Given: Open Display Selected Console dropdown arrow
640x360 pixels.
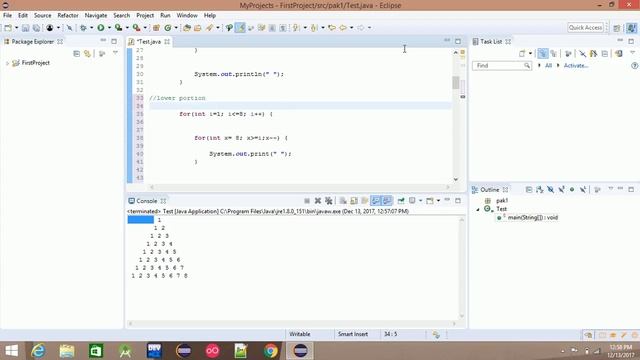Looking at the screenshot, I should click(420, 201).
